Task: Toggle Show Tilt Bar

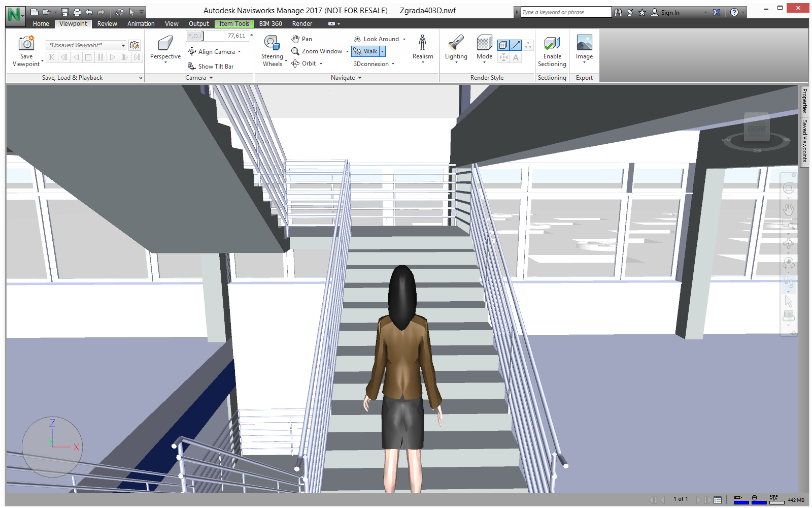Action: (x=211, y=67)
